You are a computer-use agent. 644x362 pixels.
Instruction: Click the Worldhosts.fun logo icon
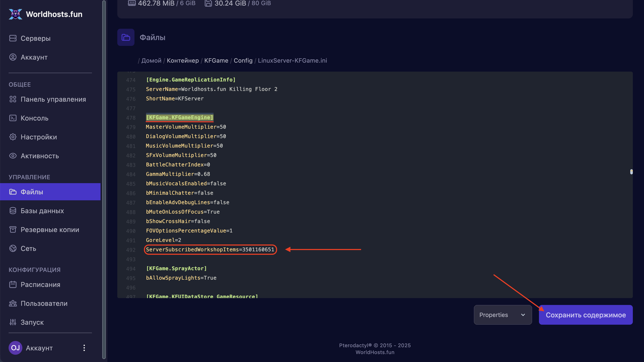(x=15, y=14)
